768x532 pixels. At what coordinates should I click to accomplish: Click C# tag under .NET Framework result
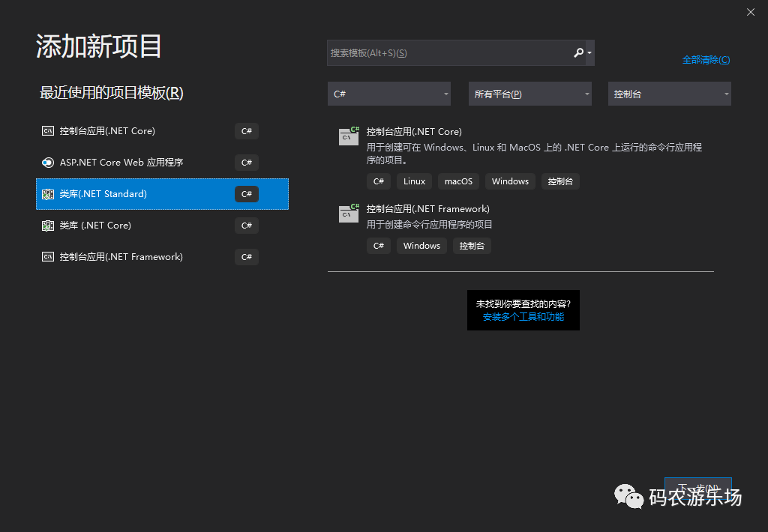coord(379,247)
